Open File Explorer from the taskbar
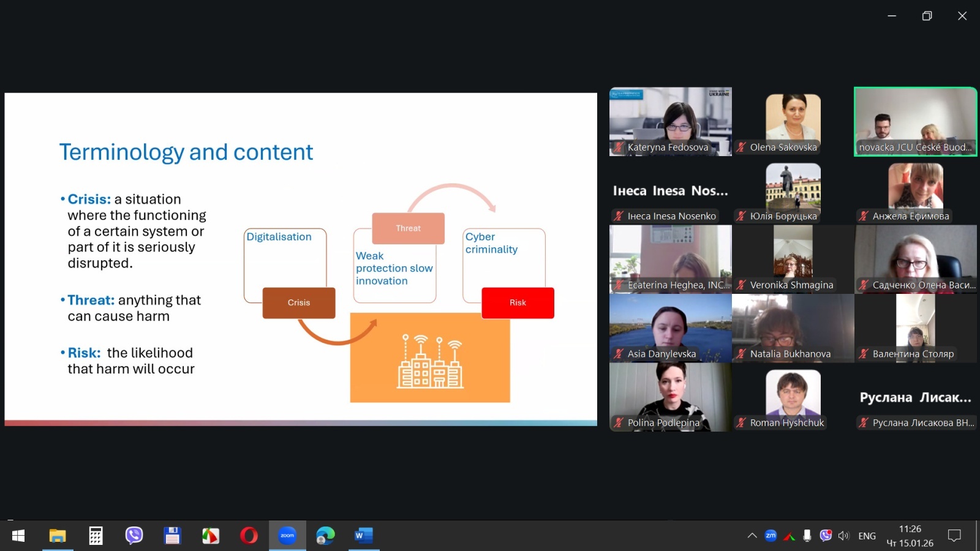 (x=58, y=536)
